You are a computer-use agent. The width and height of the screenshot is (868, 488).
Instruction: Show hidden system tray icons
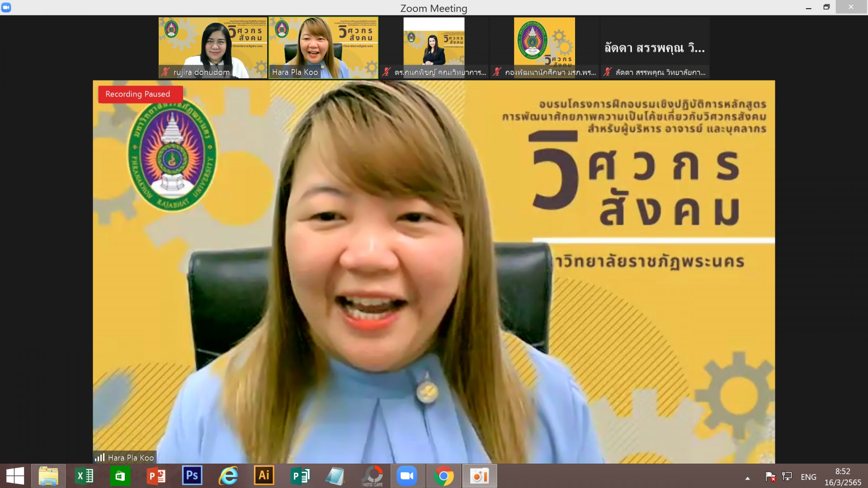click(x=747, y=478)
